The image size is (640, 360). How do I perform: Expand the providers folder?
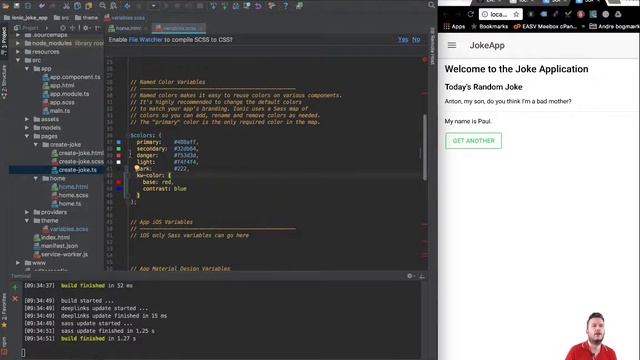click(27, 212)
